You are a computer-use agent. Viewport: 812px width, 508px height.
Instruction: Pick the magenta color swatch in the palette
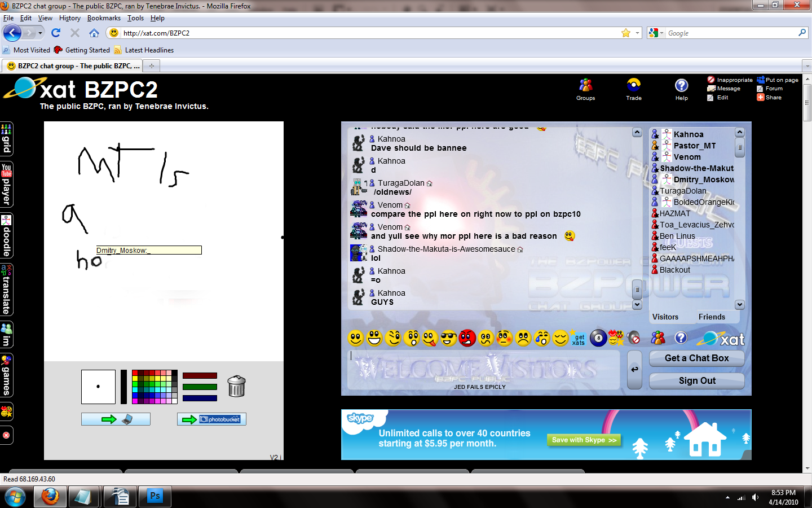pos(135,401)
